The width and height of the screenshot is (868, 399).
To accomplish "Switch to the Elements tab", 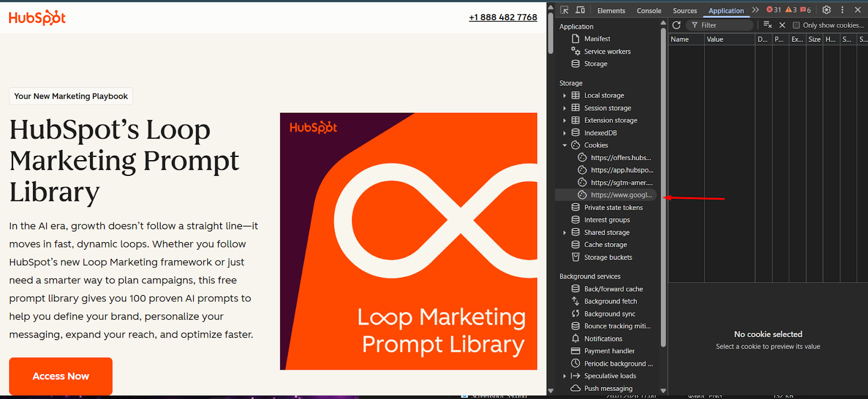I will click(x=611, y=11).
